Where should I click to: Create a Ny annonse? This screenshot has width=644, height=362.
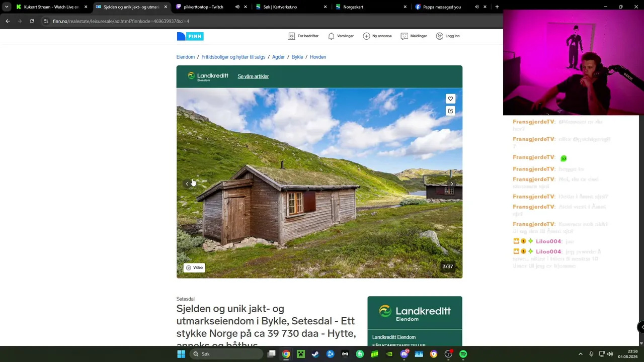377,36
